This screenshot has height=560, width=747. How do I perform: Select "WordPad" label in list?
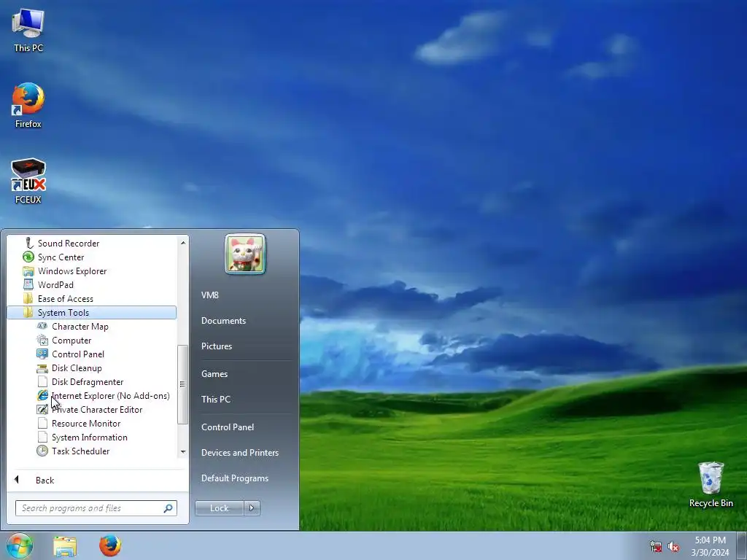click(x=55, y=285)
